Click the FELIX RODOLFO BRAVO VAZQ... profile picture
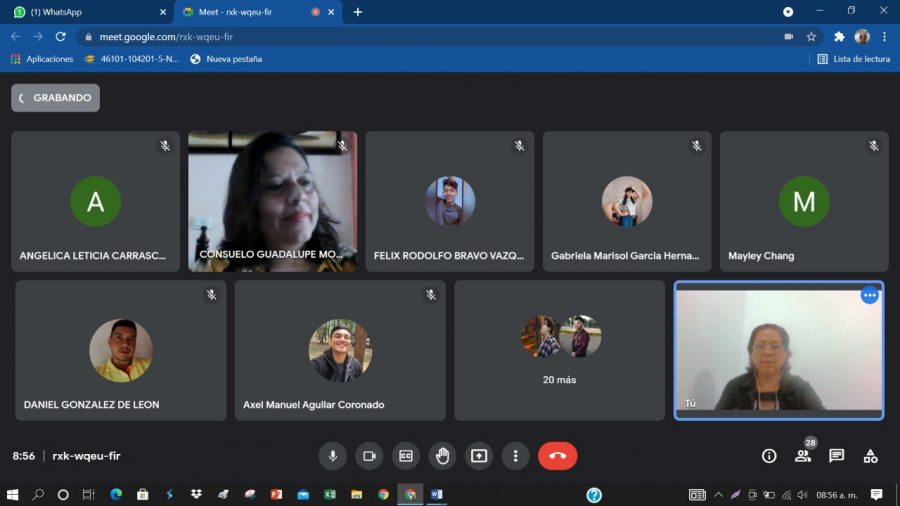The height and width of the screenshot is (506, 900). point(450,201)
